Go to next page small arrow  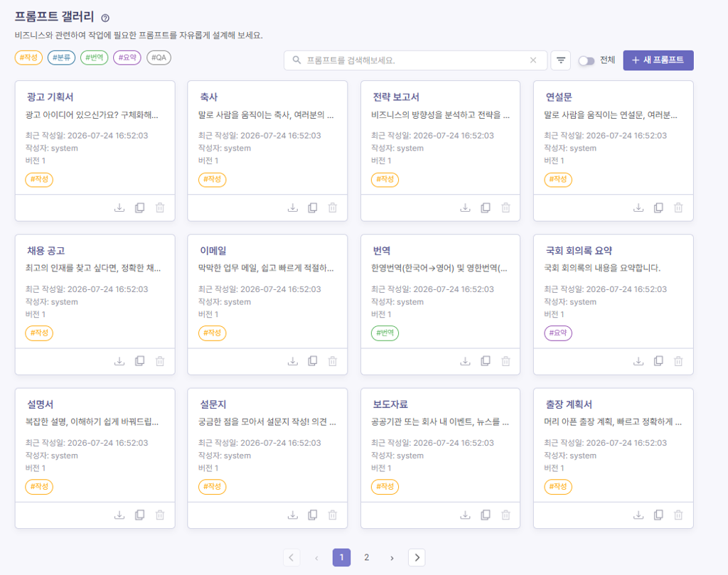coord(392,558)
